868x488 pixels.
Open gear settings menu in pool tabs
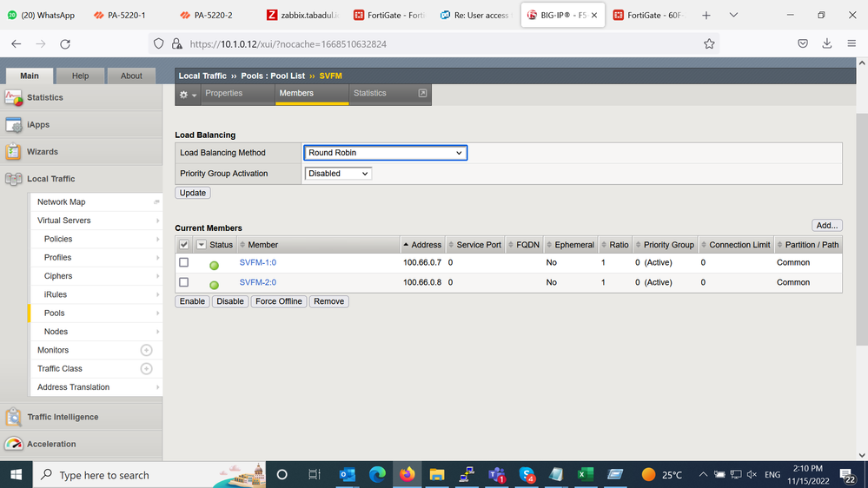click(x=188, y=95)
